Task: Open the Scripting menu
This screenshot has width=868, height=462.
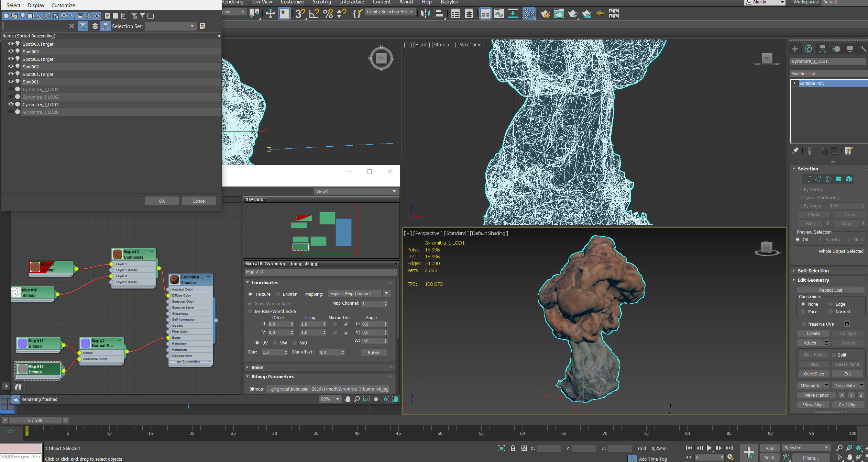Action: [x=321, y=2]
